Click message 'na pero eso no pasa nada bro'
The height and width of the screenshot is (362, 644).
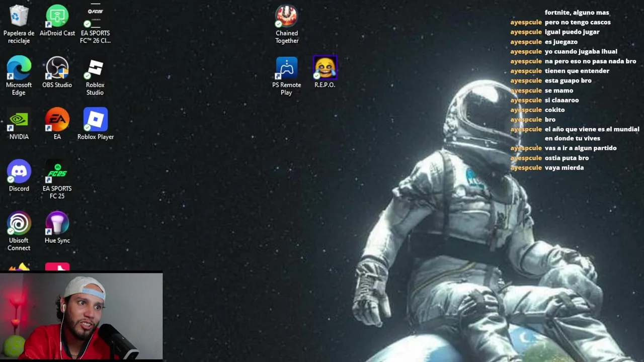coord(590,61)
